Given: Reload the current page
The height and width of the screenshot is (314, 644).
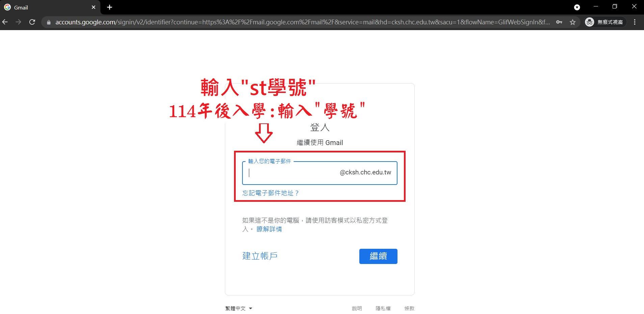Looking at the screenshot, I should click(32, 22).
